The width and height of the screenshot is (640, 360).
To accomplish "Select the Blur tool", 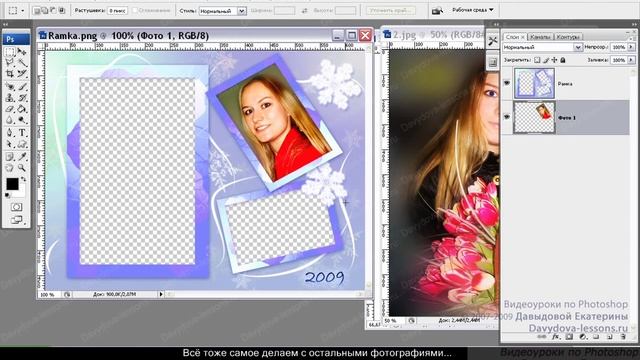I will click(10, 120).
